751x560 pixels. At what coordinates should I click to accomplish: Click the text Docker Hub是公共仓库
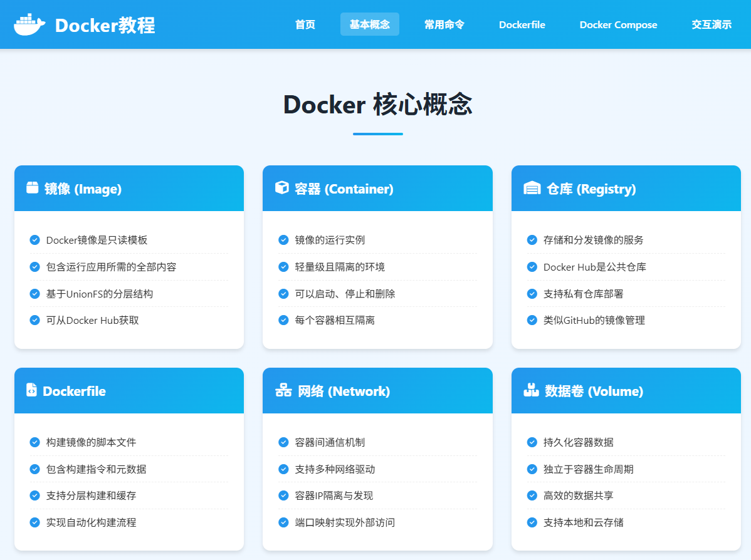[594, 267]
